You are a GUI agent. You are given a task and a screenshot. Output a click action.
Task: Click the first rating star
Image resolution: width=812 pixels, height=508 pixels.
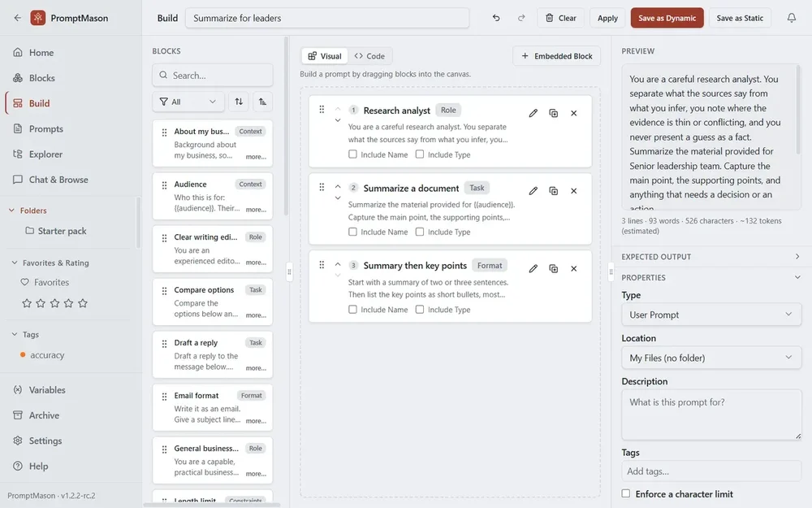coord(27,303)
